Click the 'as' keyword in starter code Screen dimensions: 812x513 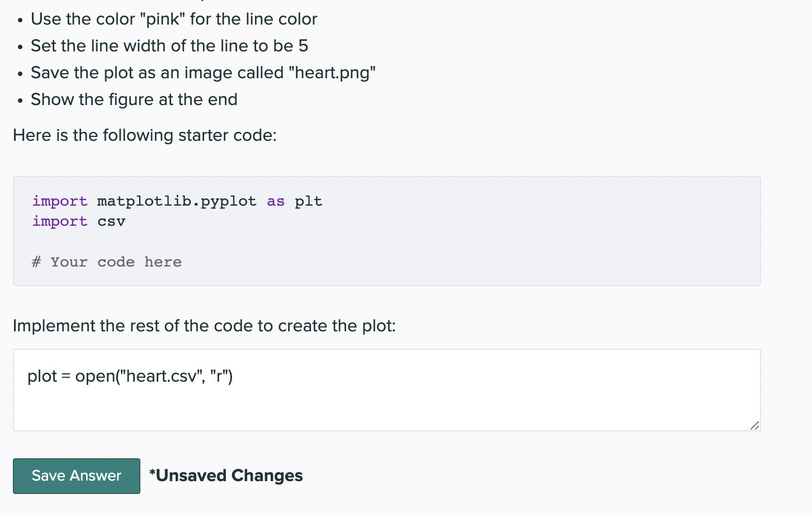pos(276,201)
